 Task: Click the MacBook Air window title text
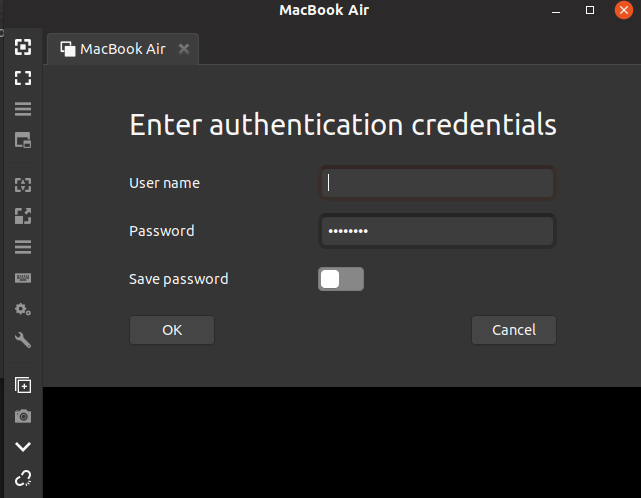pos(324,10)
